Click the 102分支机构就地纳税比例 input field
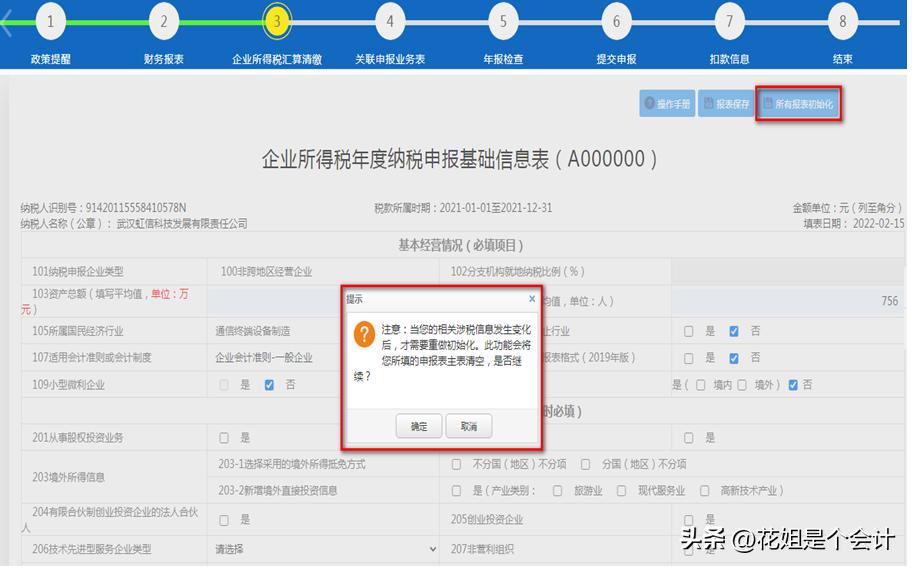912x568 pixels. pos(788,272)
